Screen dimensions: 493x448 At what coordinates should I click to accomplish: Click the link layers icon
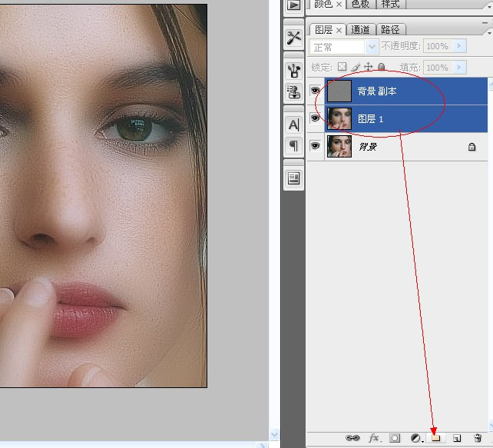pyautogui.click(x=352, y=438)
